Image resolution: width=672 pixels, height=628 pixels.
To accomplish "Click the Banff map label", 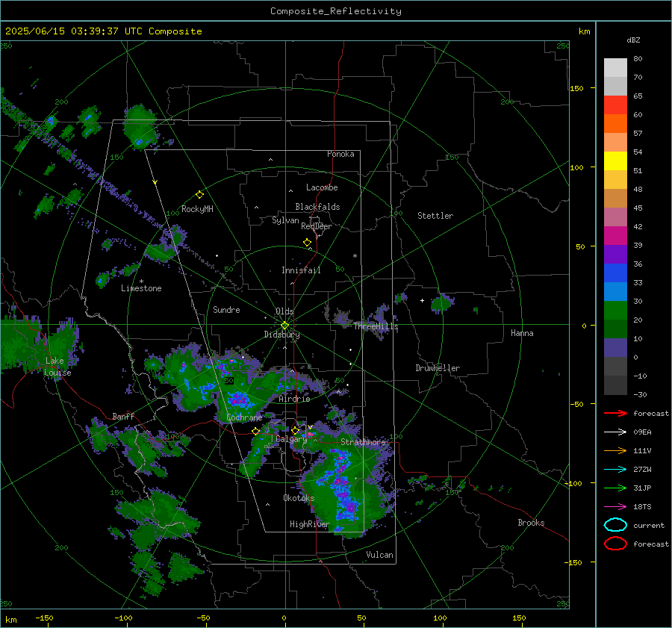I will click(x=123, y=416).
